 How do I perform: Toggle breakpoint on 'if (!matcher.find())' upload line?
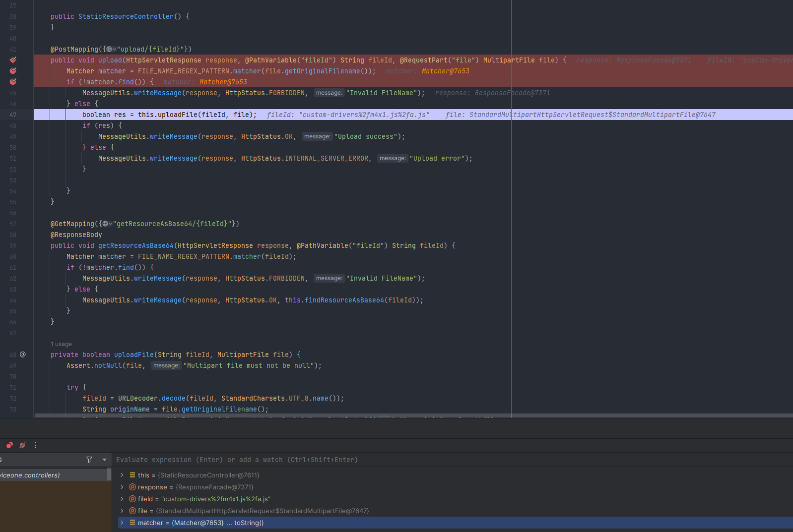[x=13, y=82]
